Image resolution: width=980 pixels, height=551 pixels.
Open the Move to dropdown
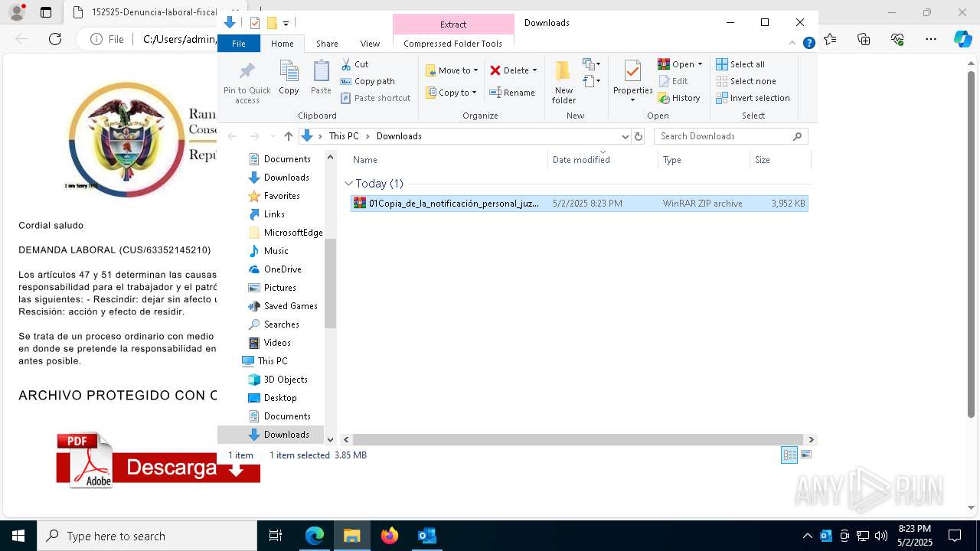[452, 70]
